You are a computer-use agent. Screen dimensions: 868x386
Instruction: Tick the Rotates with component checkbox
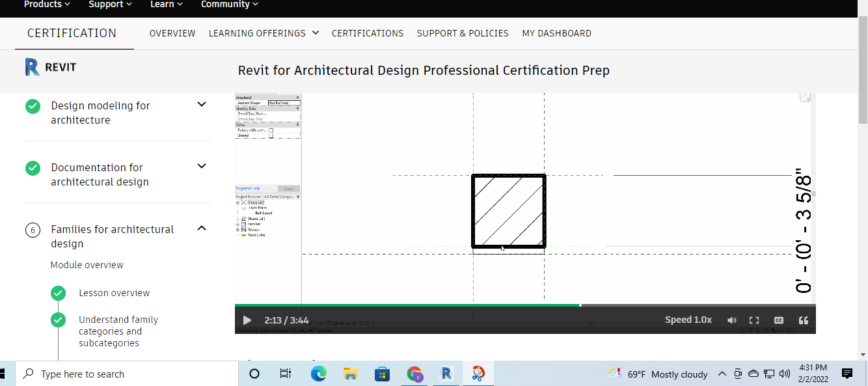(x=271, y=130)
